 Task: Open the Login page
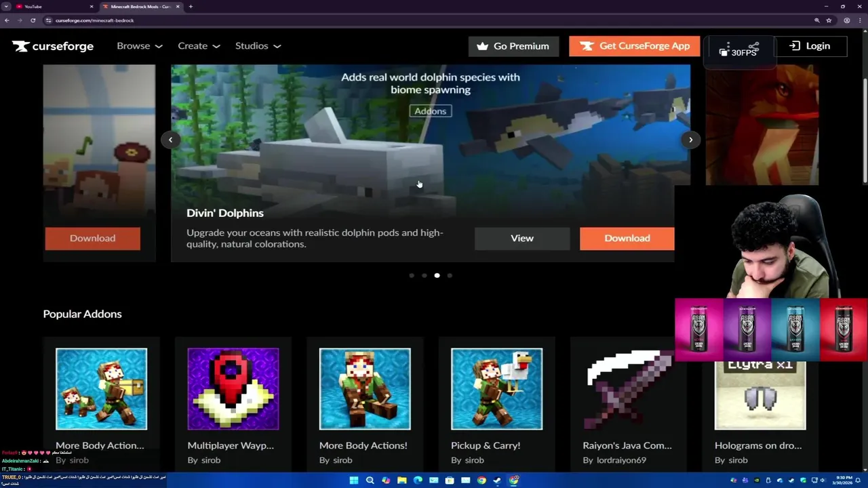pos(810,46)
